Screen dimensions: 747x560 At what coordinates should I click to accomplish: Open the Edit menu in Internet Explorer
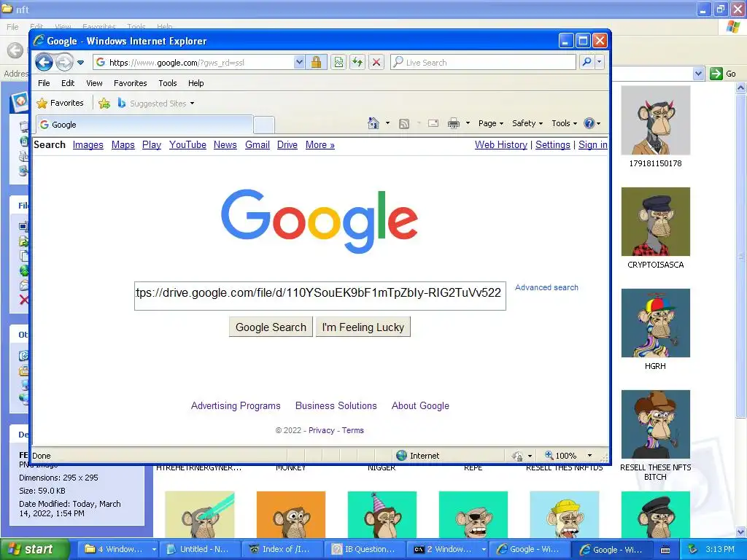68,83
